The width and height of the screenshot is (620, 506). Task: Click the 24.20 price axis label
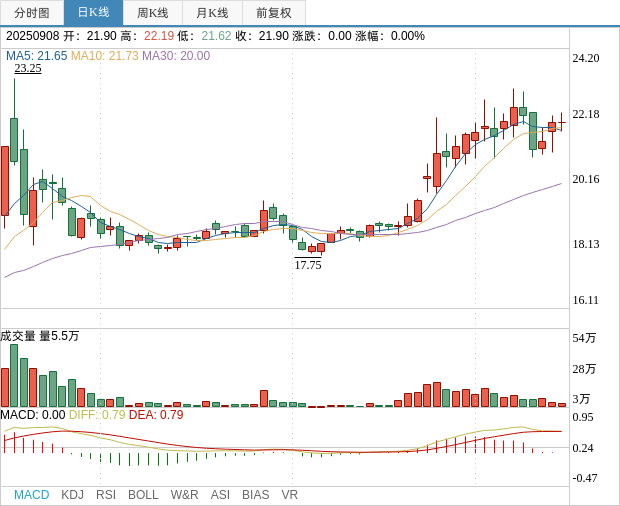pyautogui.click(x=586, y=59)
